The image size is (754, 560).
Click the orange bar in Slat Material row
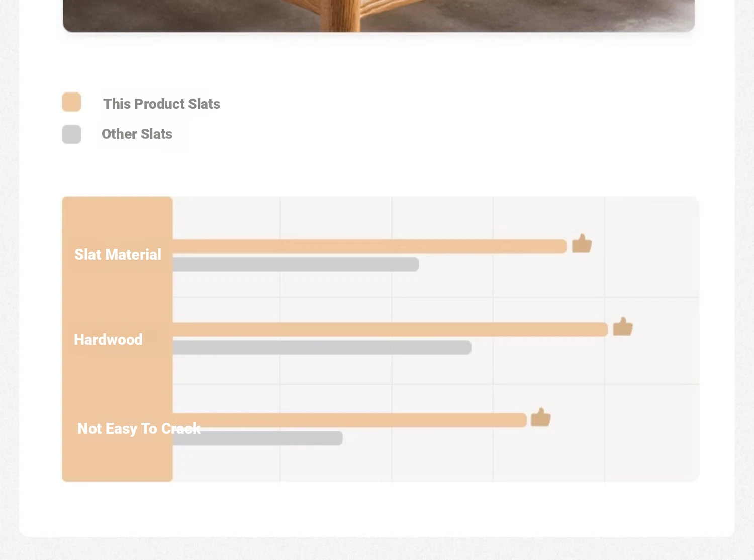[x=369, y=246]
